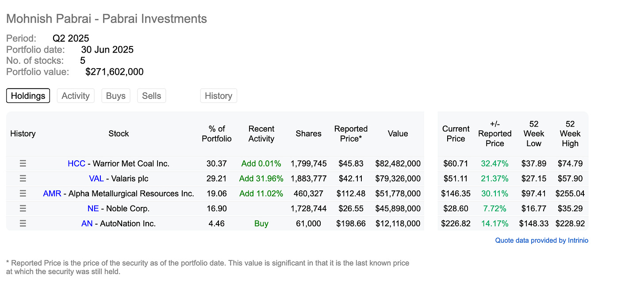Click the Current Price column header
644x287 pixels.
456,134
